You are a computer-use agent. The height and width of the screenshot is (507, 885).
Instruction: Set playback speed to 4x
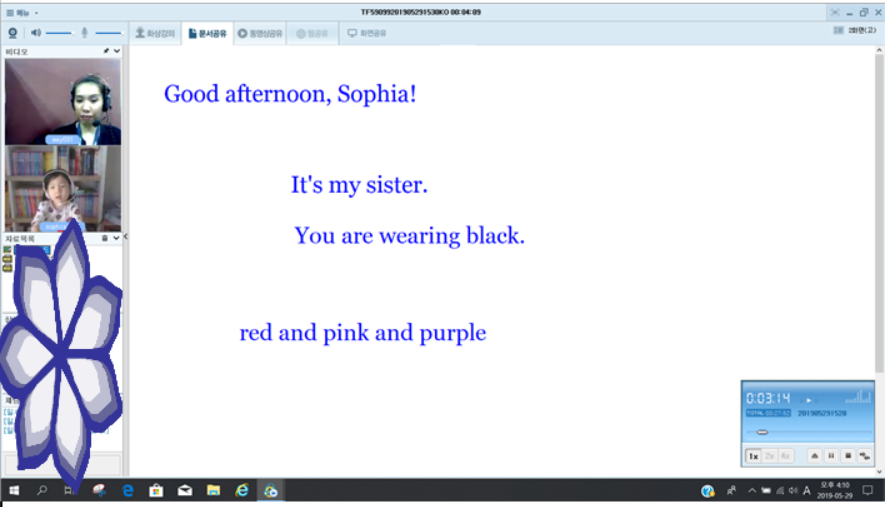[785, 456]
